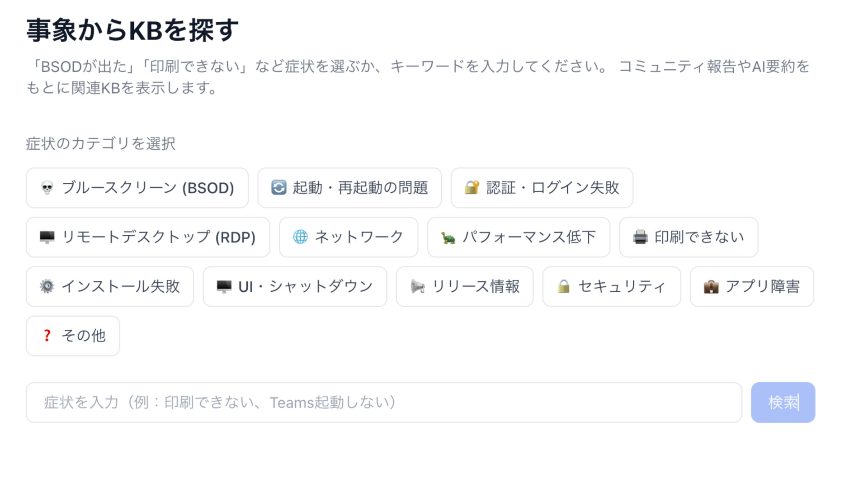Image resolution: width=868 pixels, height=498 pixels.
Task: Click the skull icon for Blue Screen (BSOD)
Action: tap(47, 188)
